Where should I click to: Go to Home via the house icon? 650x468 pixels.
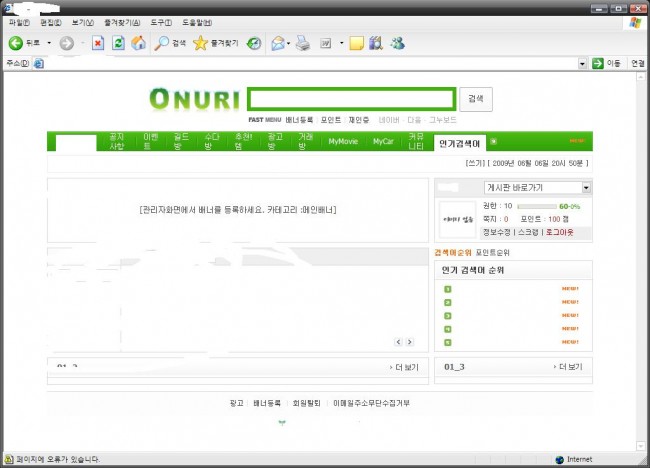pyautogui.click(x=138, y=43)
